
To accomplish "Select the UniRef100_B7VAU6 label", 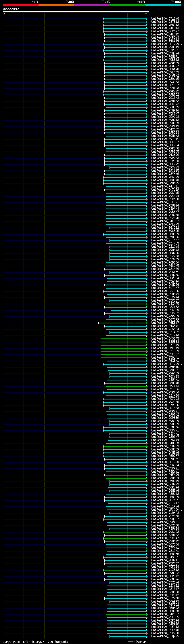I will 165,405.
